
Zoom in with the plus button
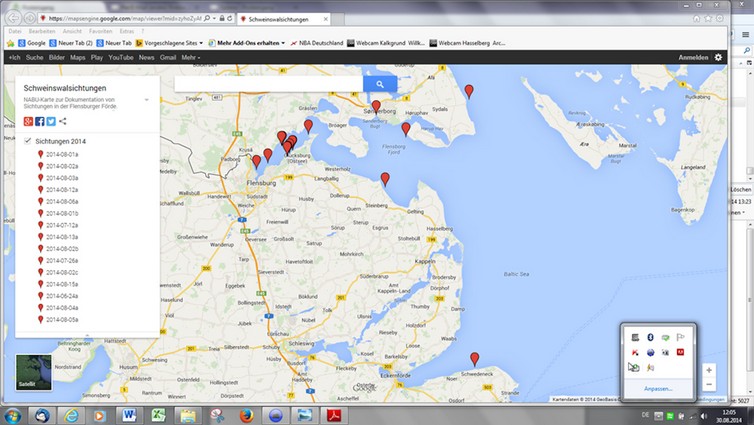pos(709,368)
